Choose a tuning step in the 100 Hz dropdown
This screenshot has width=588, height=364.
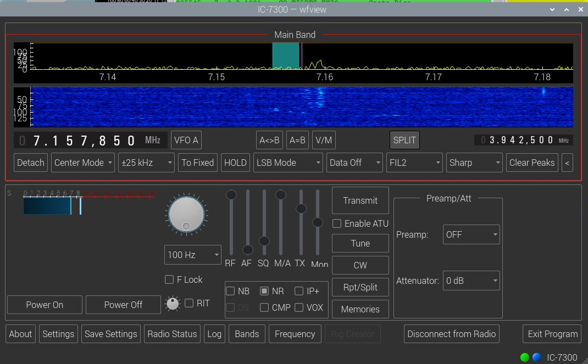tap(192, 255)
